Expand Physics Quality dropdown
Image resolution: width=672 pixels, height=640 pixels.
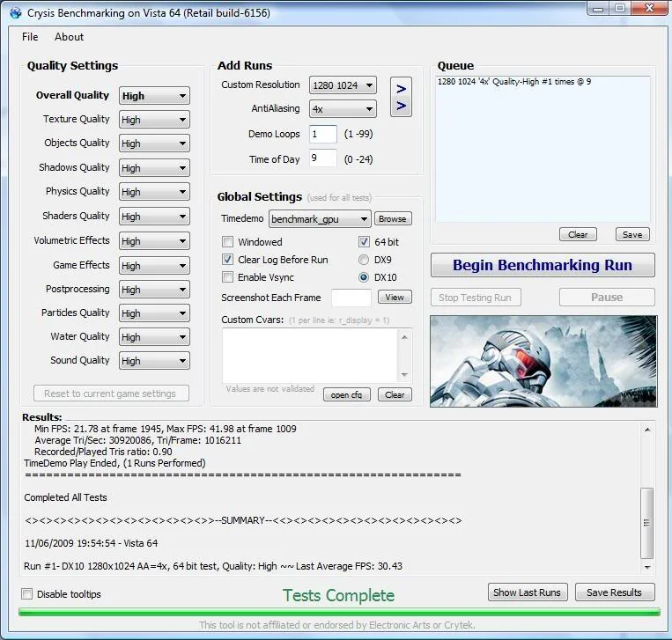154,192
